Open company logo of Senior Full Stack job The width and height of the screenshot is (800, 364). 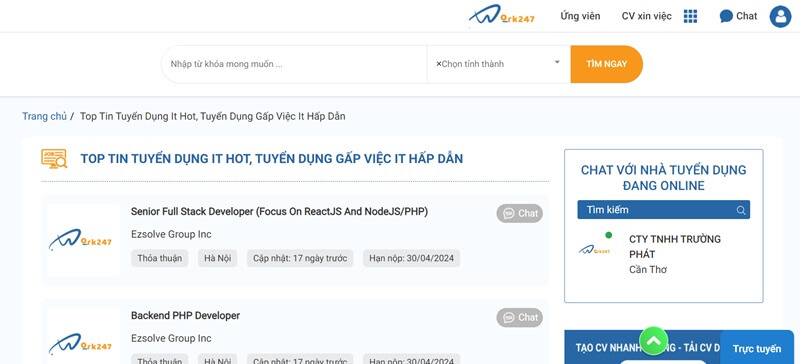coord(84,240)
